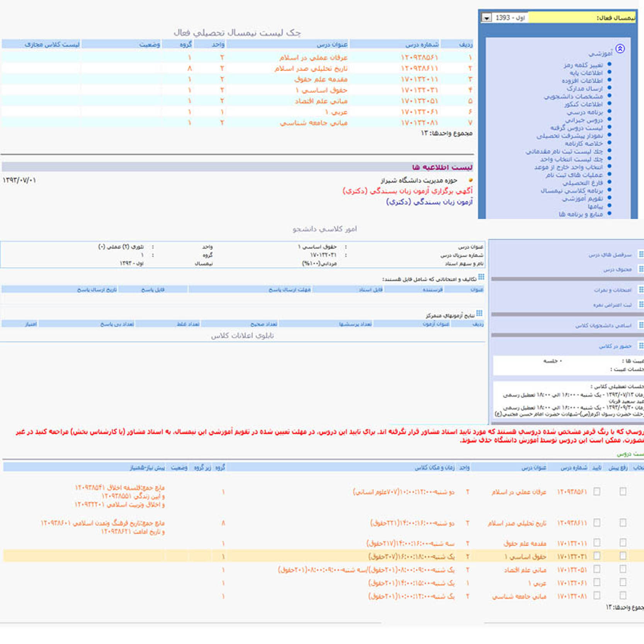Open عملیات های ثبت نام

click(574, 175)
